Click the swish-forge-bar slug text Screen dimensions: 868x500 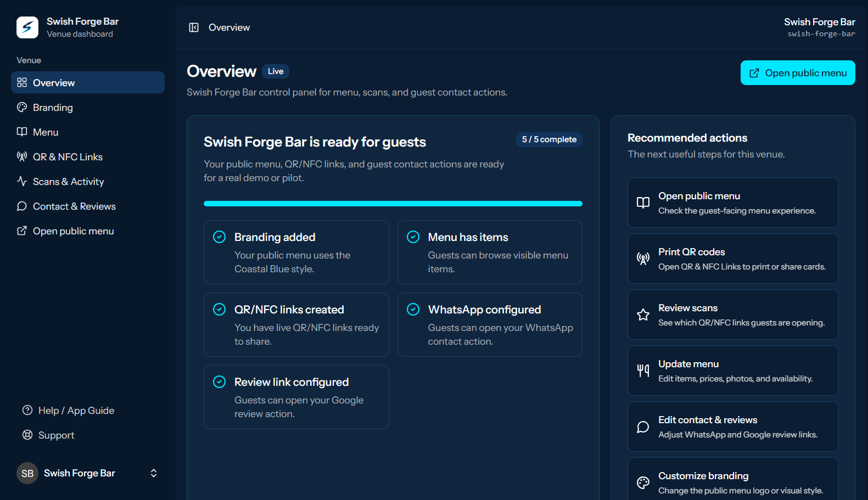[x=821, y=34]
